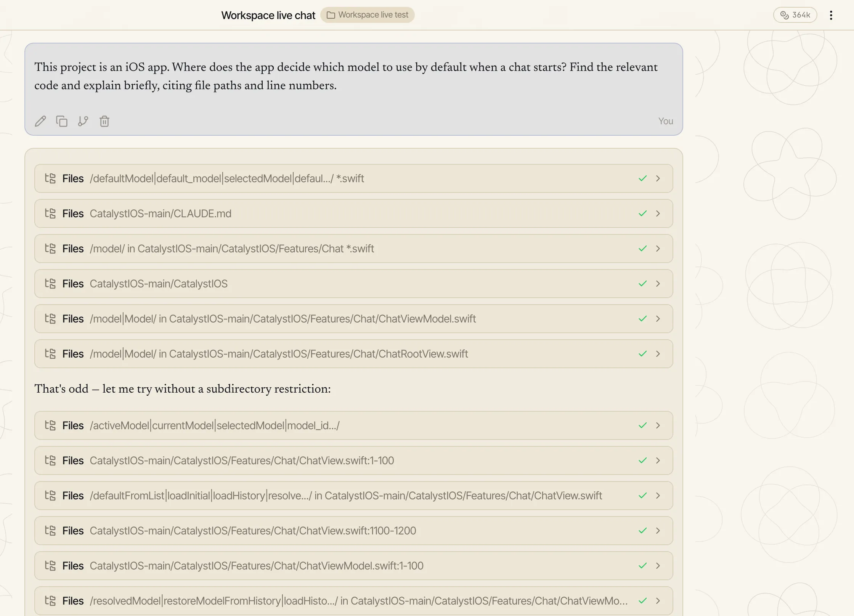Edit the user message with pencil icon
Viewport: 854px width, 616px height.
click(40, 121)
